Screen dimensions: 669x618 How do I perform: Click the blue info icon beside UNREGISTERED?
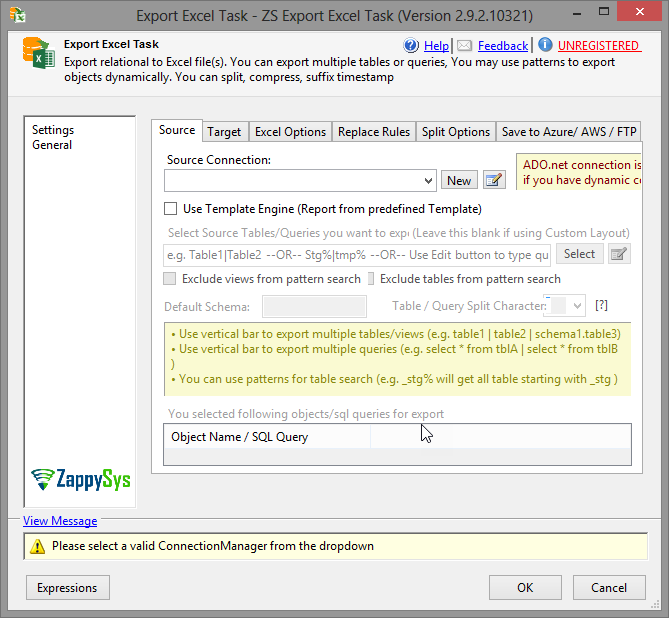(545, 45)
